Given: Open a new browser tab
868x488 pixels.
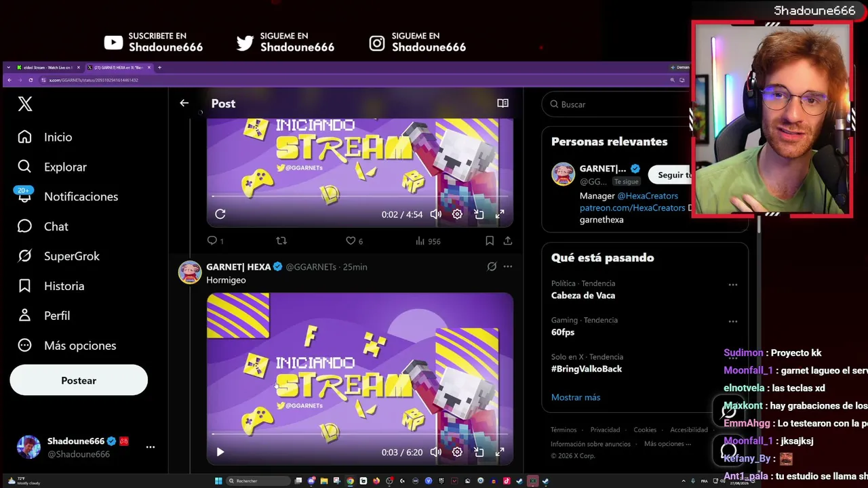Looking at the screenshot, I should tap(159, 67).
